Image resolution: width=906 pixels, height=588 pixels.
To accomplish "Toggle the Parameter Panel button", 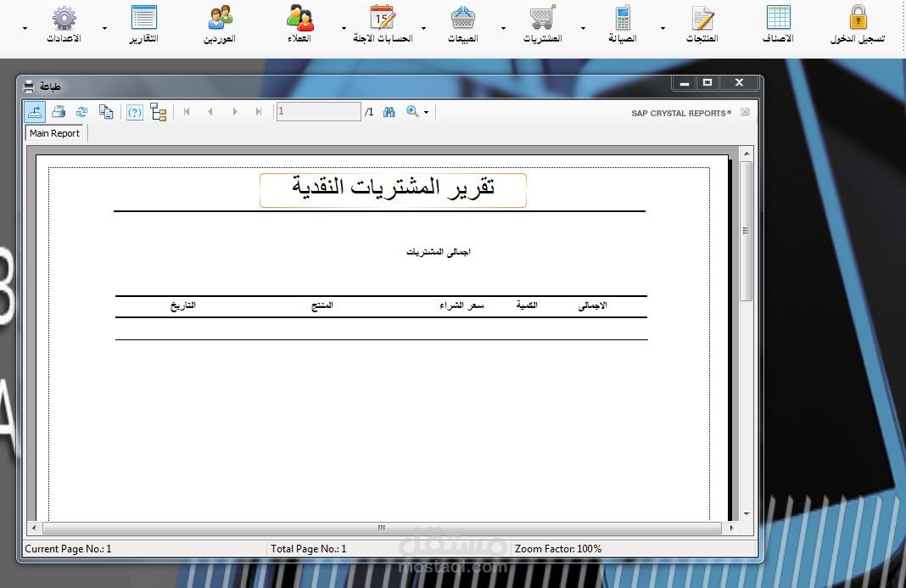I will [x=135, y=112].
